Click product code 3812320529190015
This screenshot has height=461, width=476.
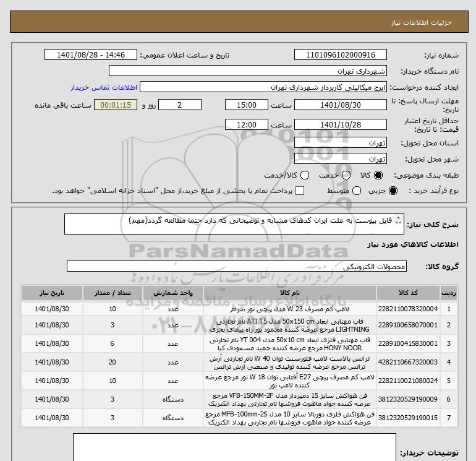click(408, 418)
